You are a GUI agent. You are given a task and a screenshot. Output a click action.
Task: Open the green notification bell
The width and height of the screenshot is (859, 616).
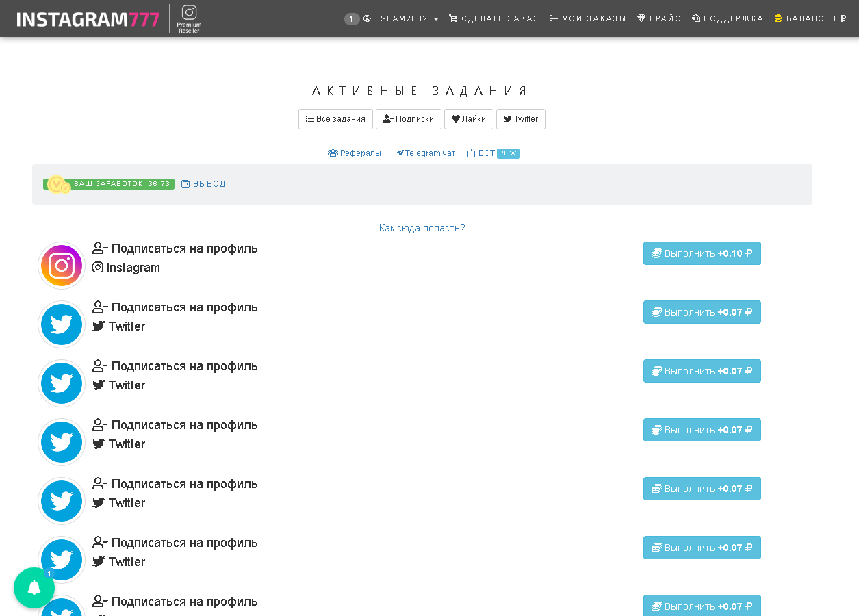click(x=34, y=588)
